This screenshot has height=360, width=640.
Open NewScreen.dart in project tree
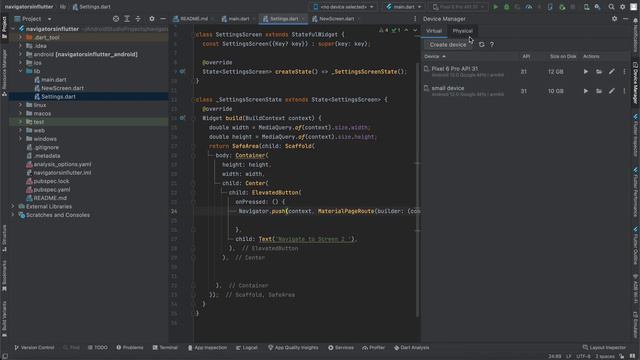(62, 88)
